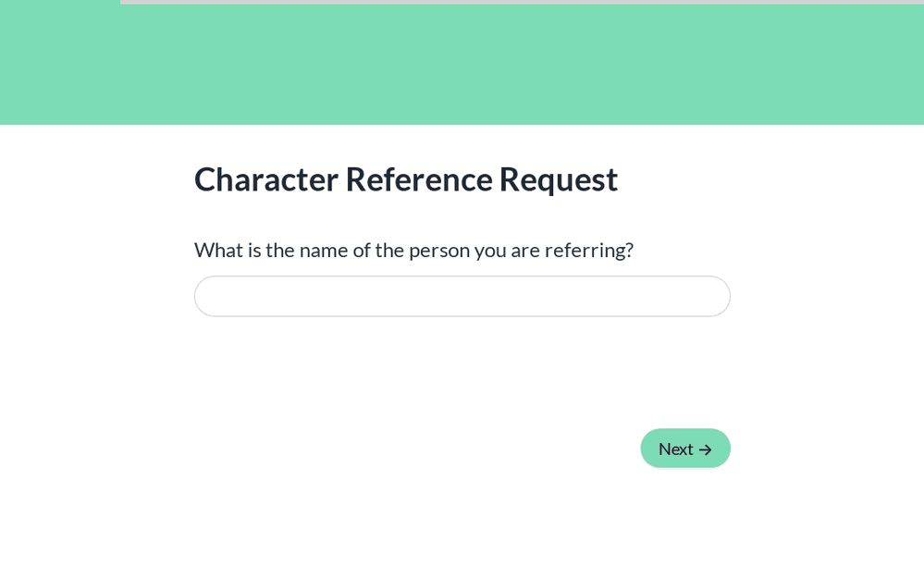Click the green header banner
924x578 pixels.
[x=462, y=65]
